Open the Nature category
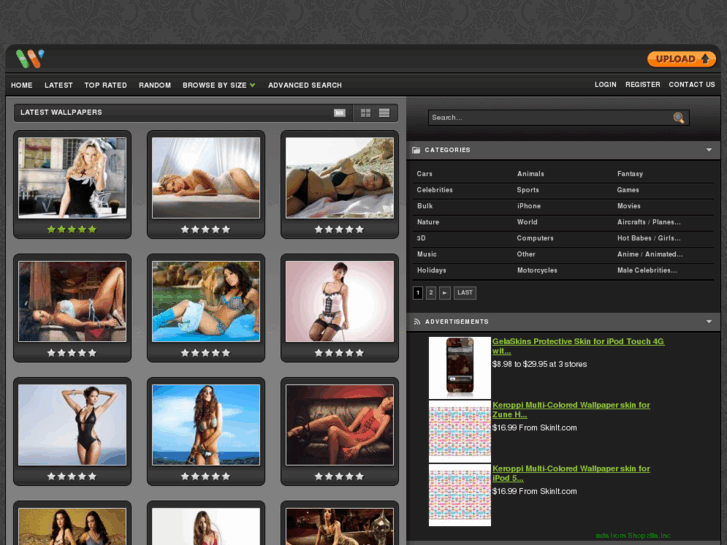727x545 pixels. pyautogui.click(x=427, y=222)
